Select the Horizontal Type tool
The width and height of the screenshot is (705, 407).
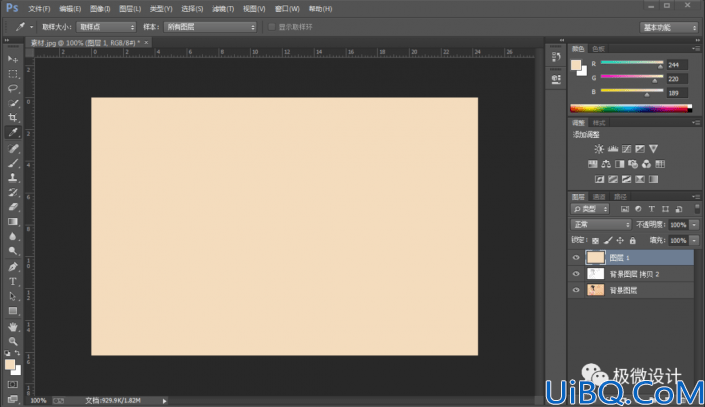[13, 282]
